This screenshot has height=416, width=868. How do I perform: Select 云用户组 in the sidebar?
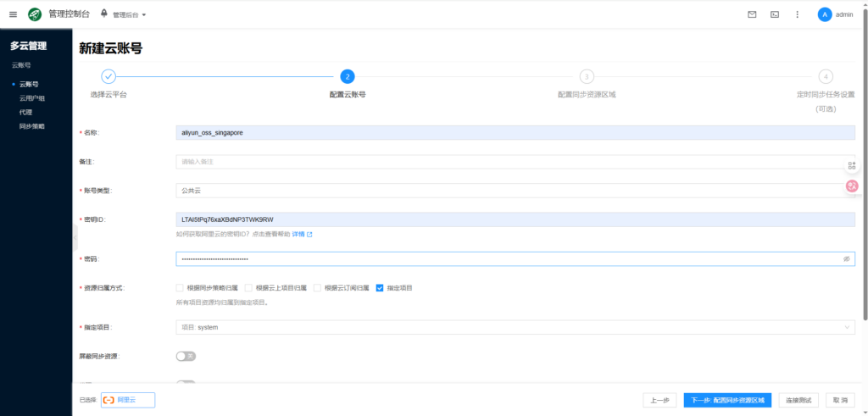pos(32,98)
